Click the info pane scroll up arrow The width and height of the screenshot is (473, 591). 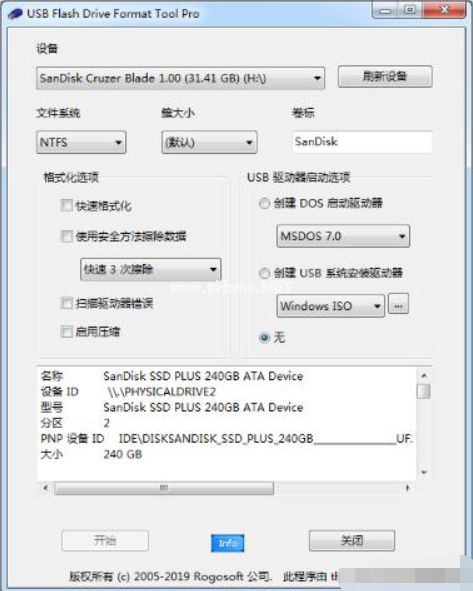424,375
